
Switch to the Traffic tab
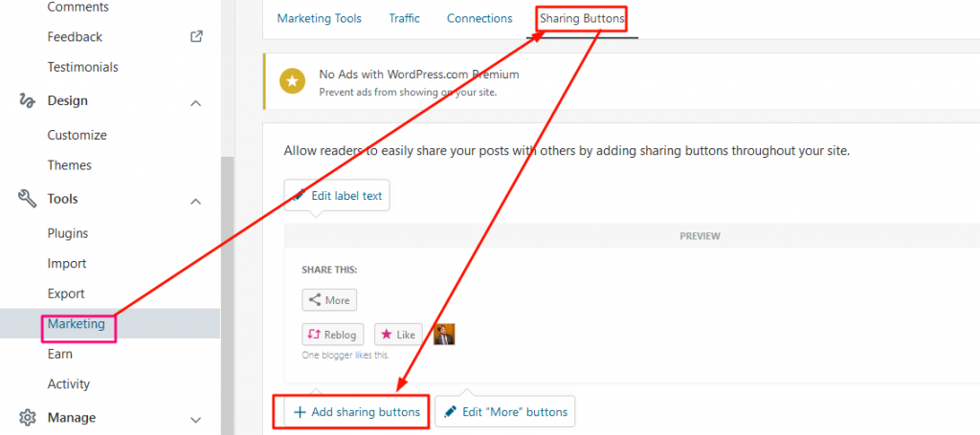pos(405,19)
